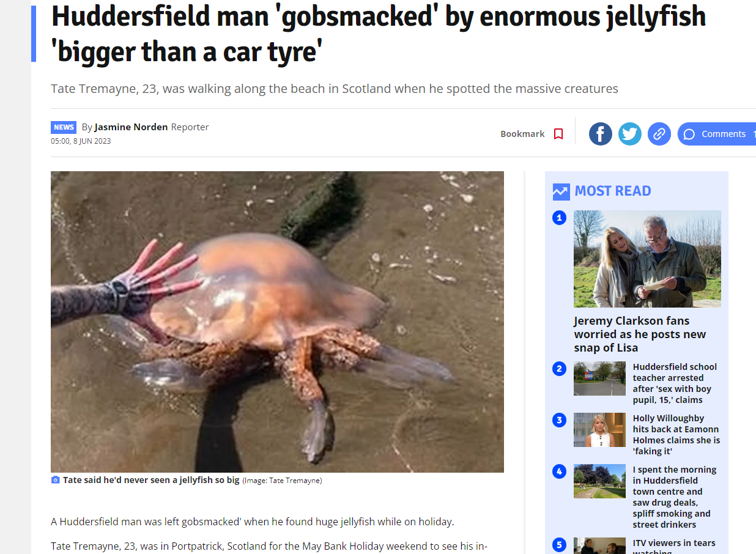Open author Jasmine Norden's profile
Image resolution: width=756 pixels, height=554 pixels.
131,127
